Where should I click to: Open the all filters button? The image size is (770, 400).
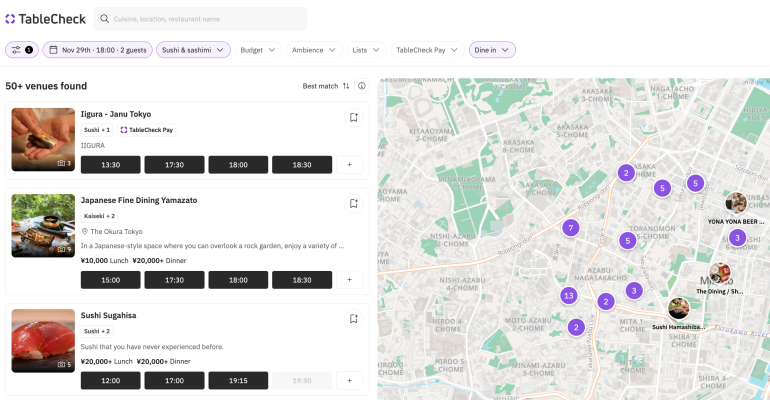22,50
